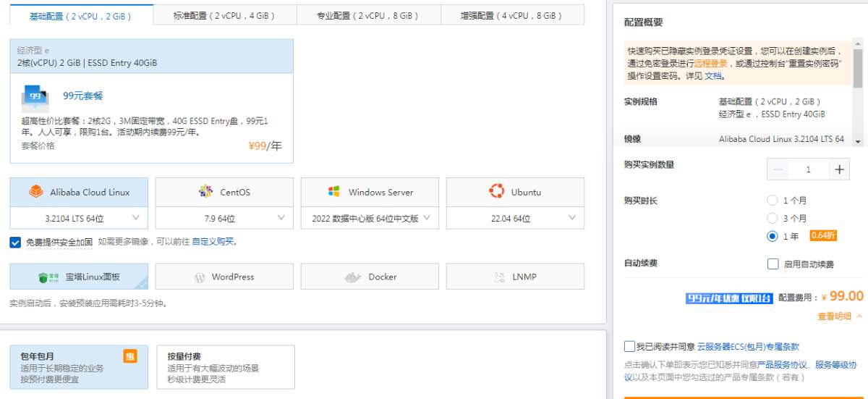868x399 pixels.
Task: Increase instance quantity with the plus button
Action: [x=839, y=169]
